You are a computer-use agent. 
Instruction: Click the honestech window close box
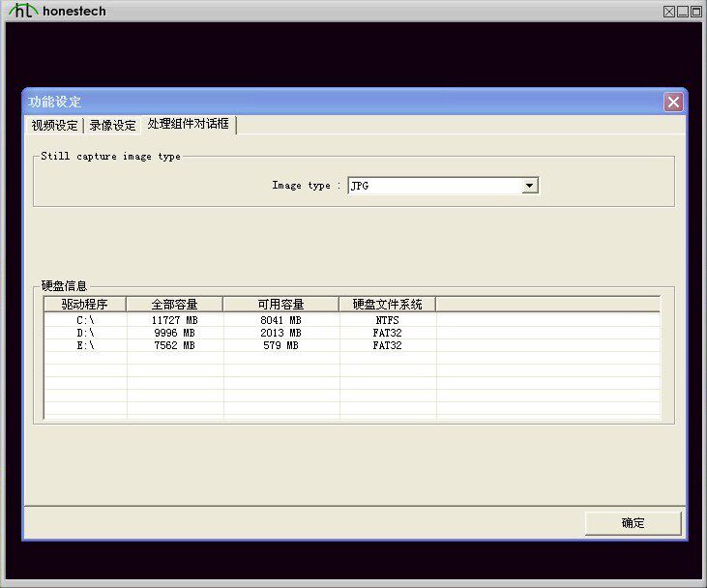coord(669,12)
